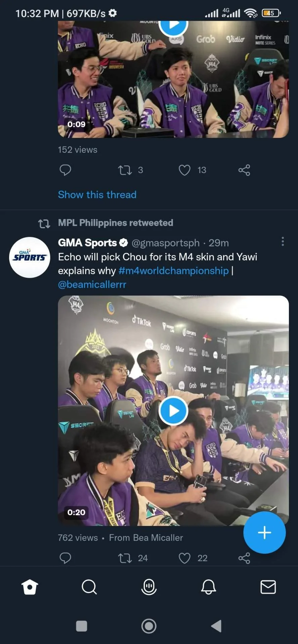
Task: Reply to the GMA Sports tweet
Action: tap(65, 558)
